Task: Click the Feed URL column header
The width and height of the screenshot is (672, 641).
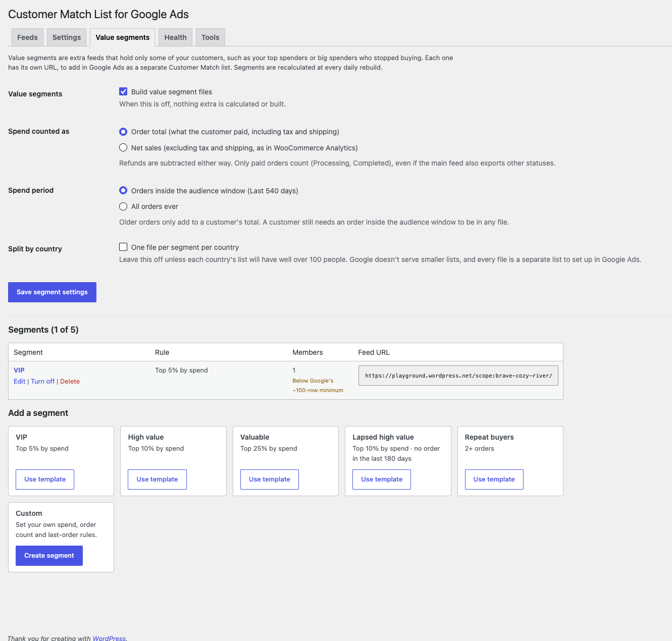Action: [374, 352]
